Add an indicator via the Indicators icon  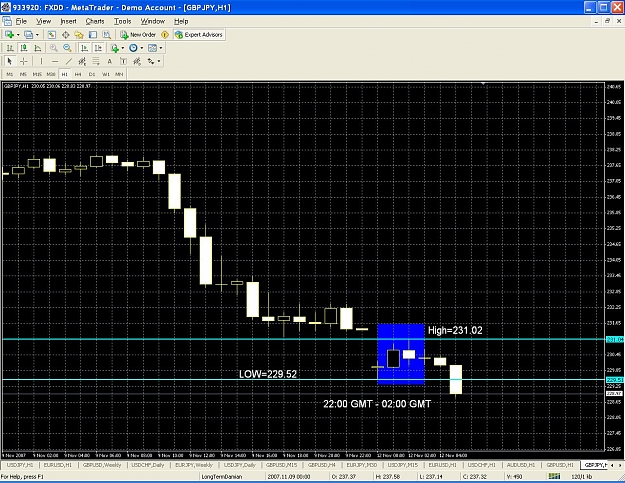115,48
